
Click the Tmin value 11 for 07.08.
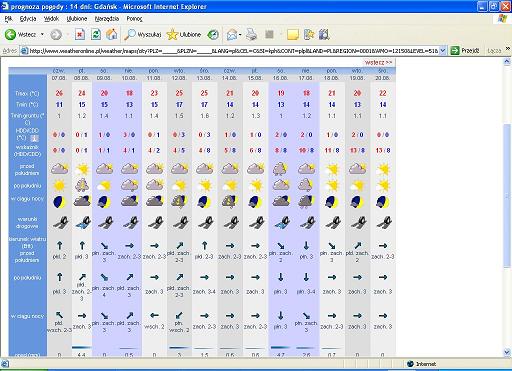[x=59, y=105]
